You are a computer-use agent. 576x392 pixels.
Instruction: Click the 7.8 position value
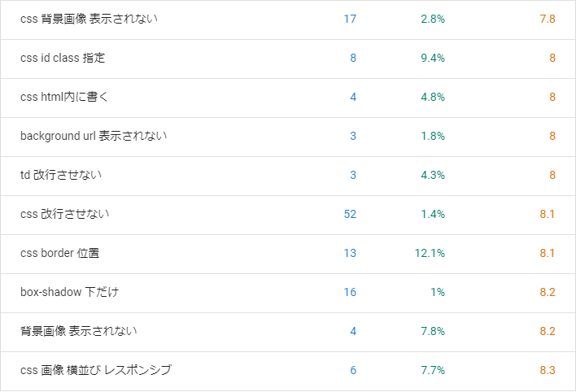[x=548, y=19]
